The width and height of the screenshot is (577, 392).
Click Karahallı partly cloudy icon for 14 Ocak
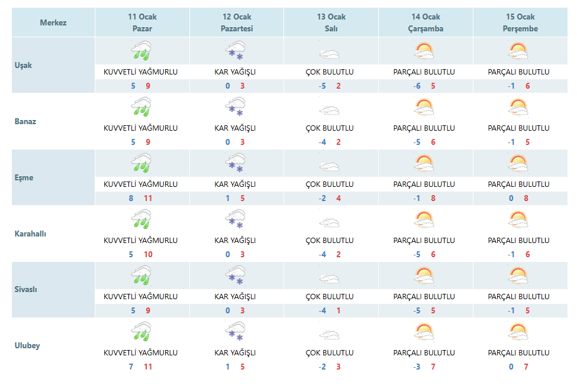[x=424, y=219]
